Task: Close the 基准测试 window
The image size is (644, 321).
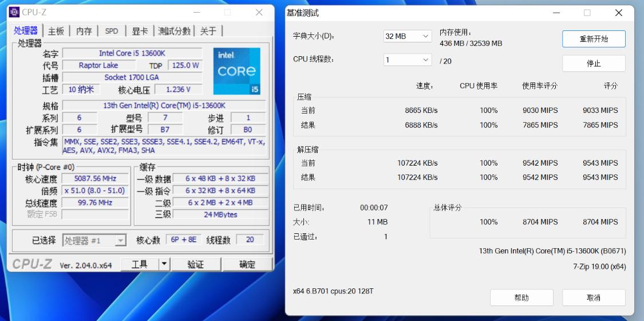Action: [619, 13]
